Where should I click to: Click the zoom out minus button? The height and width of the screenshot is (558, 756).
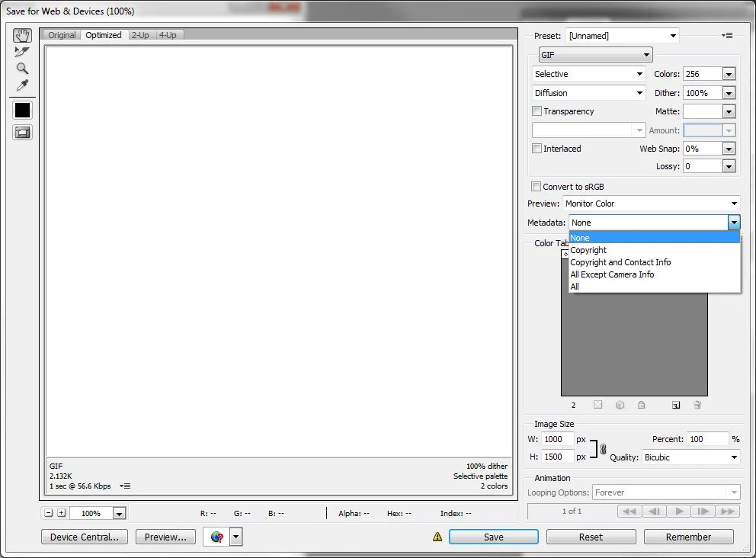[x=48, y=513]
